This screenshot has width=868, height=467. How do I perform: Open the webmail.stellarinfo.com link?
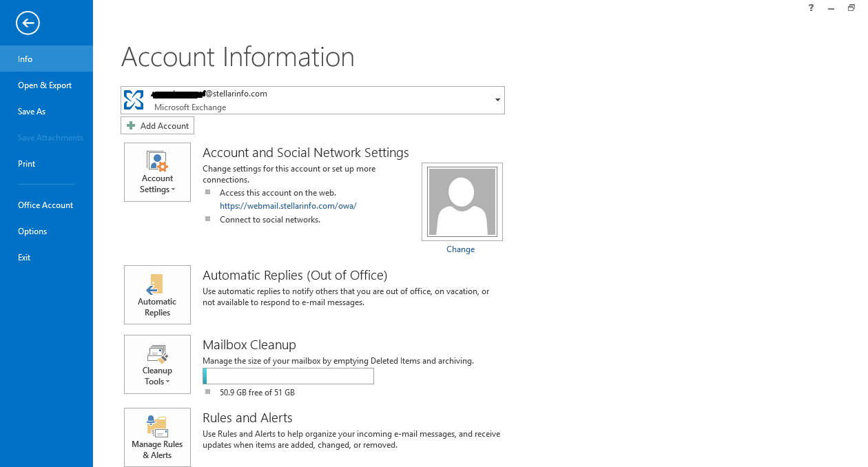(x=288, y=205)
